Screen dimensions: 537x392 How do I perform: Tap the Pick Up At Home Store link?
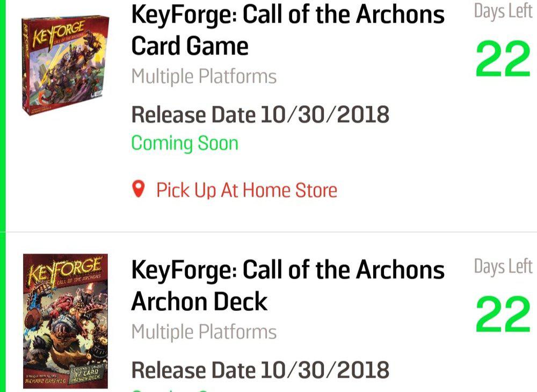point(246,190)
